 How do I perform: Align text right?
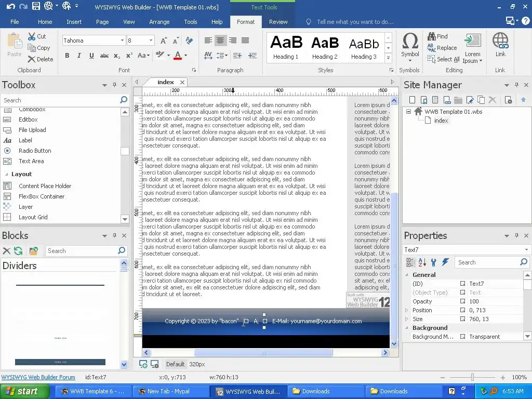pos(233,41)
